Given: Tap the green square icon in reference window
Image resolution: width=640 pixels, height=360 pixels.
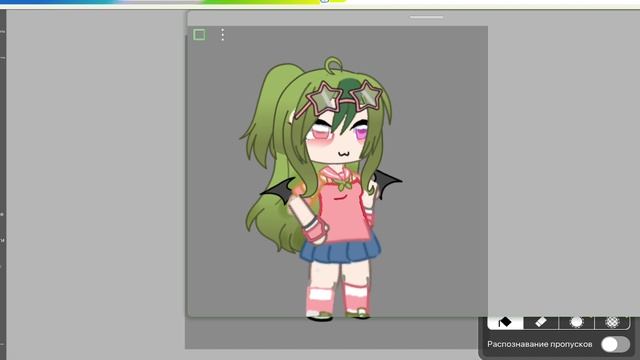Looking at the screenshot, I should click(199, 35).
